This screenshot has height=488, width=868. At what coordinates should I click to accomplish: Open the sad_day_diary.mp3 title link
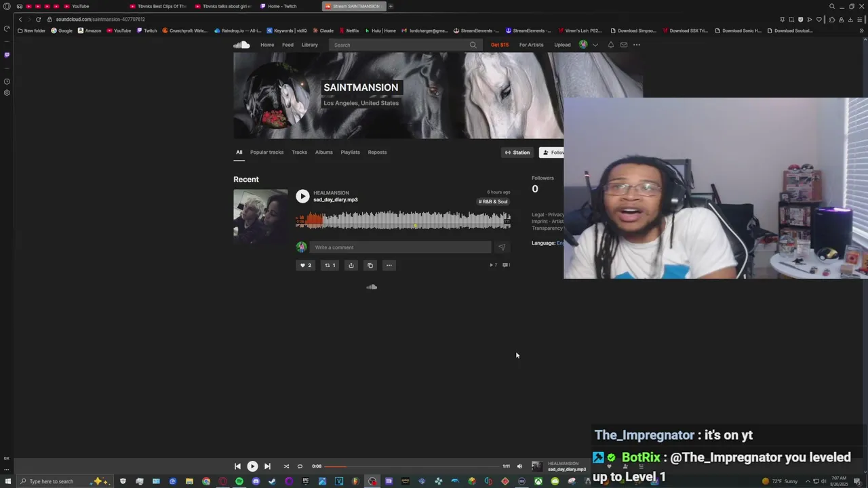click(x=335, y=200)
